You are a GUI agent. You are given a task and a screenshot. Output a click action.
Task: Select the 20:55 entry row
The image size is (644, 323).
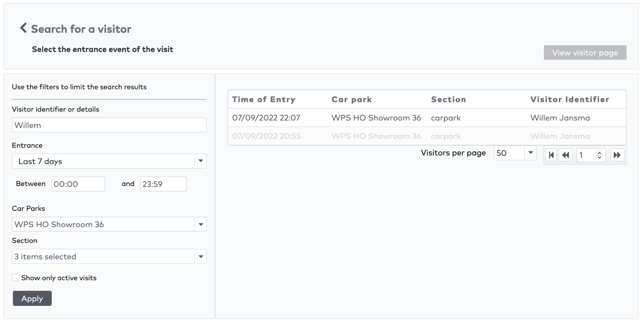[426, 136]
